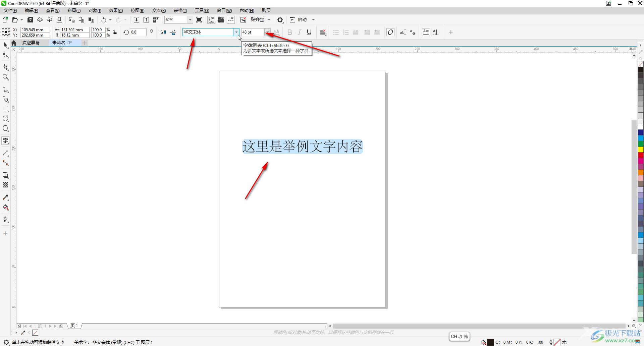This screenshot has height=346, width=644.
Task: Select the Polygon tool
Action: pyautogui.click(x=5, y=129)
